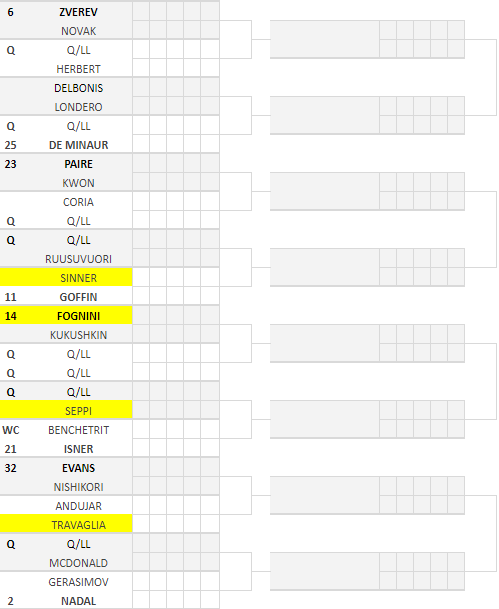Click the first score box for NADAL
The height and width of the screenshot is (609, 499).
coord(141,601)
